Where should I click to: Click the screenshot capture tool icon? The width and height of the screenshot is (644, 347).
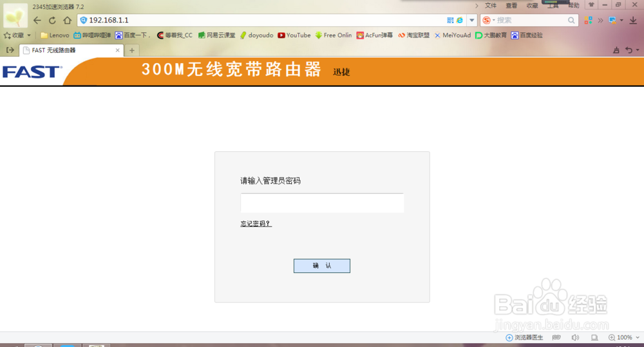[x=612, y=20]
